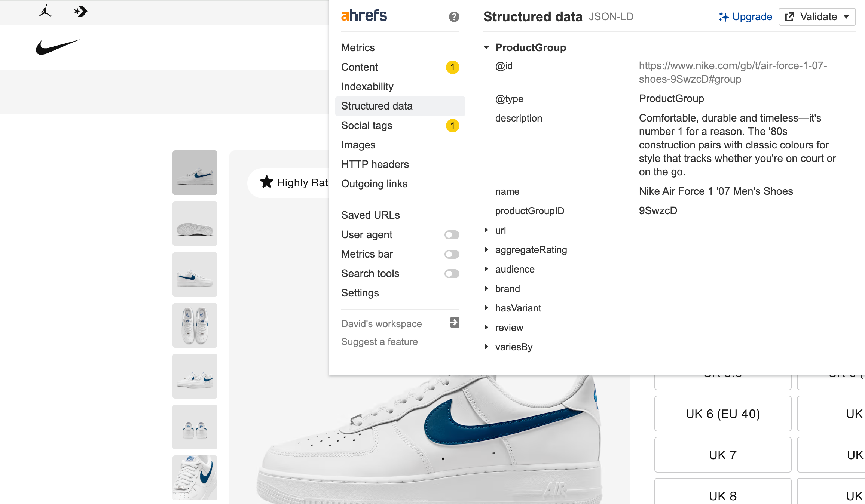Expand the aggregateRating node
Image resolution: width=865 pixels, height=504 pixels.
pos(486,250)
